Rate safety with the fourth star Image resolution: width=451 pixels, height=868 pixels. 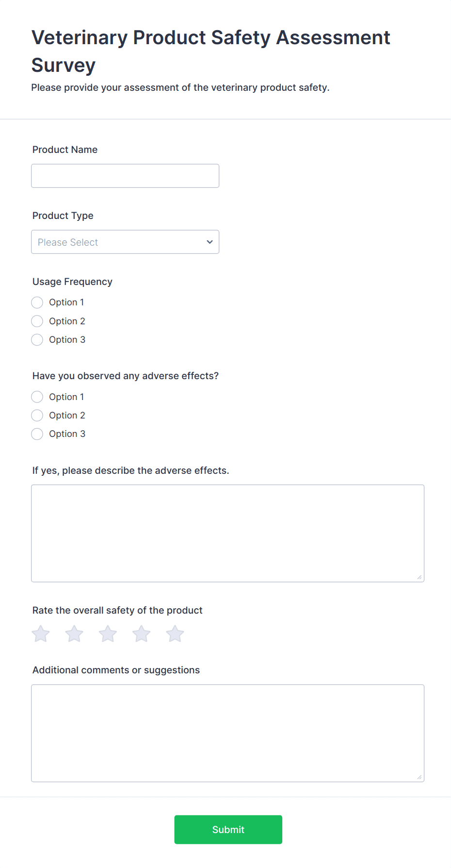(x=142, y=634)
